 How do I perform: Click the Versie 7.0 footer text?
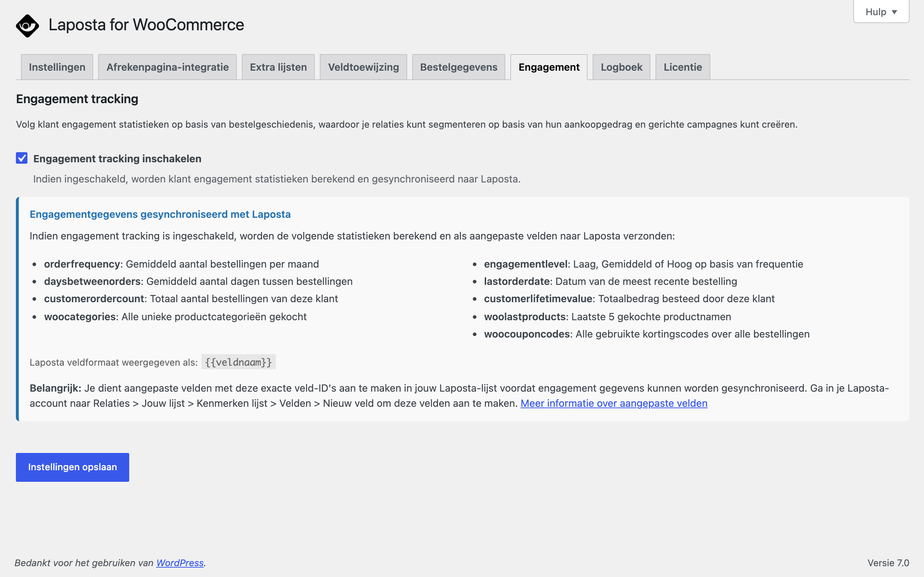point(888,563)
